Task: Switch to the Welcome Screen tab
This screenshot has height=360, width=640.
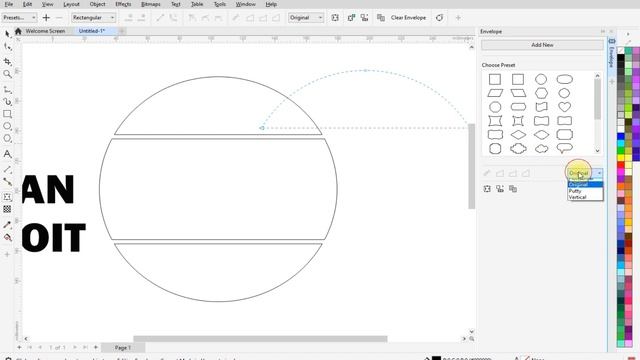Action: pyautogui.click(x=45, y=31)
